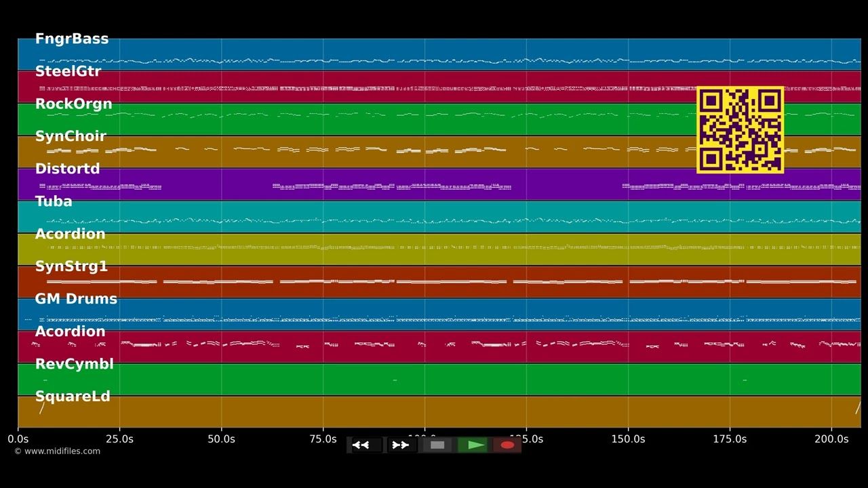Select the FngrBass track label
868x488 pixels.
(72, 39)
